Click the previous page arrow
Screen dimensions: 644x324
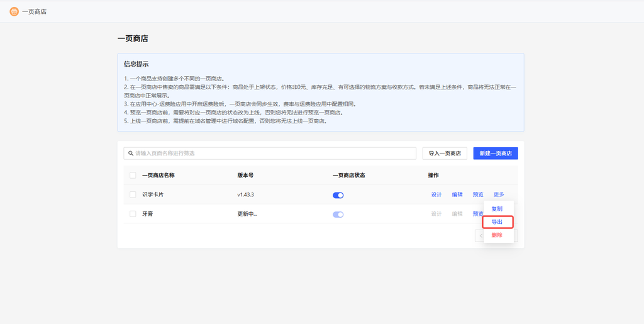(480, 236)
